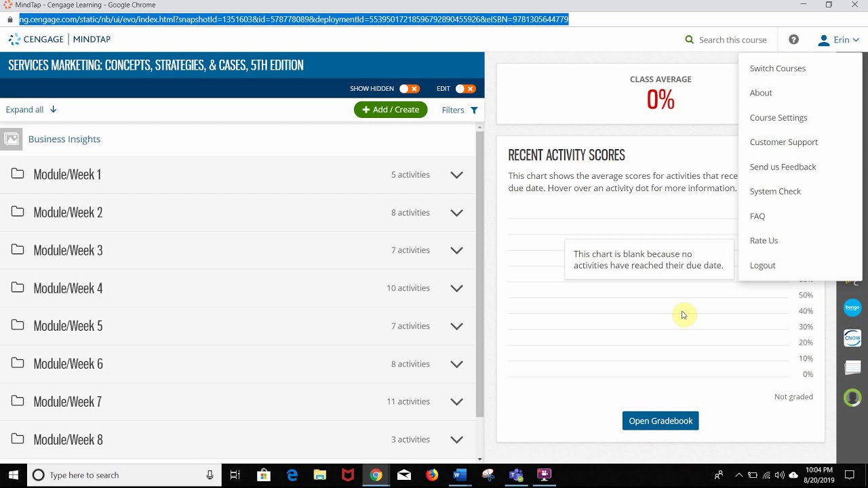This screenshot has height=488, width=868.
Task: Open the Mail app from the taskbar
Action: click(404, 475)
